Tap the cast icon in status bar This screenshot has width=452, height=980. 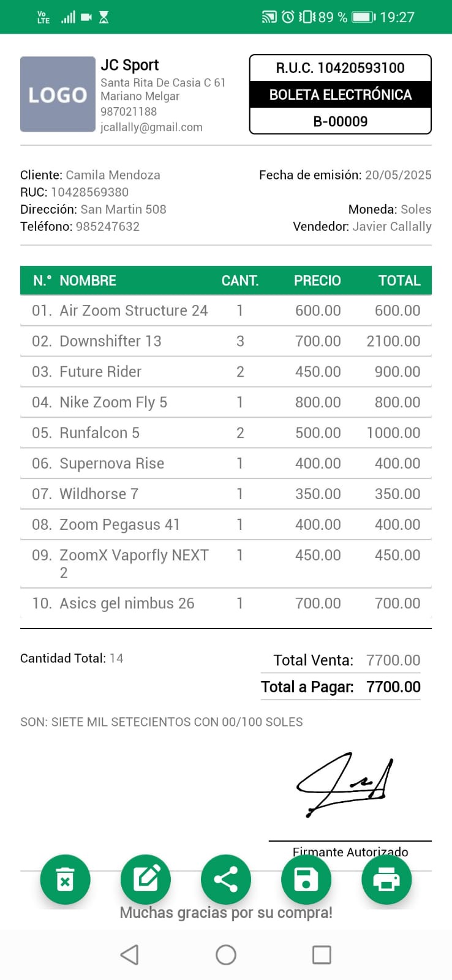point(269,17)
